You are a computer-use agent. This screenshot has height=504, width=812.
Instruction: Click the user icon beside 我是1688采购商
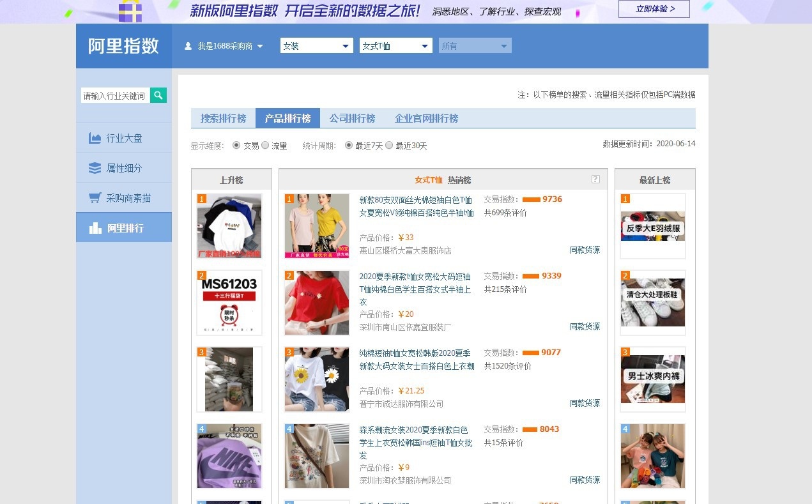coord(188,46)
